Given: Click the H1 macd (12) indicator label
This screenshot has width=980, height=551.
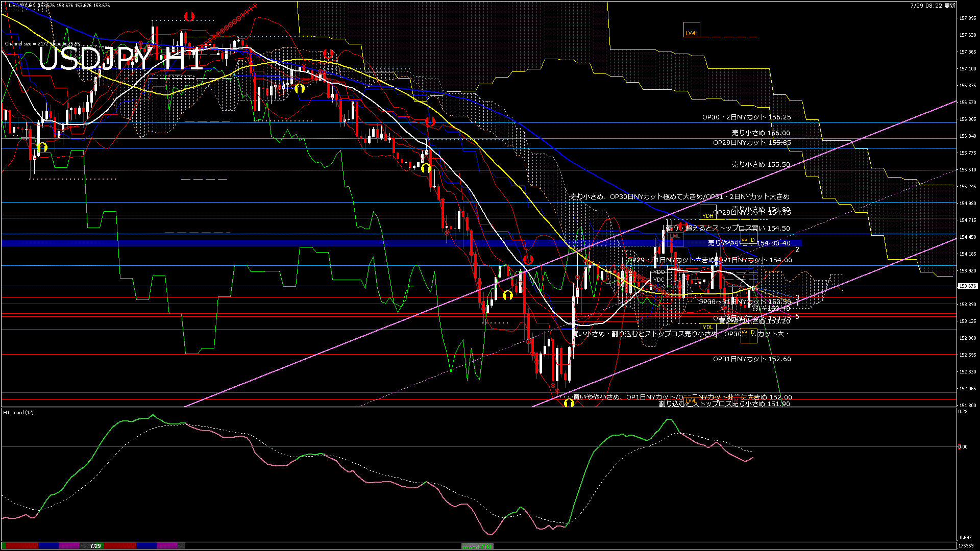Looking at the screenshot, I should tap(19, 412).
